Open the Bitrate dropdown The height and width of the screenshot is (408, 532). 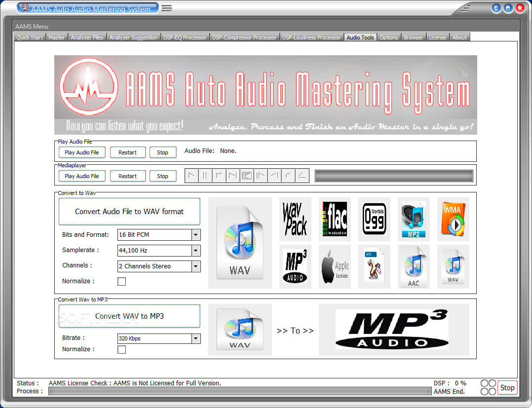point(196,338)
